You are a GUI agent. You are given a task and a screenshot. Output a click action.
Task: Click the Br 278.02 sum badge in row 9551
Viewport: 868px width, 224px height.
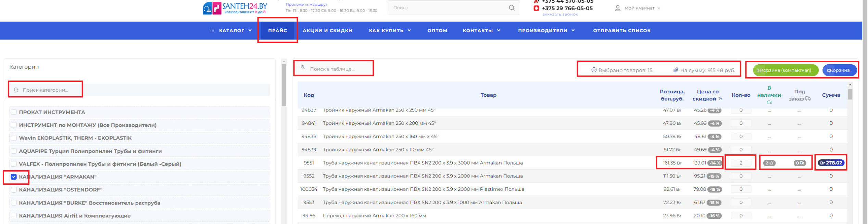[x=831, y=163]
